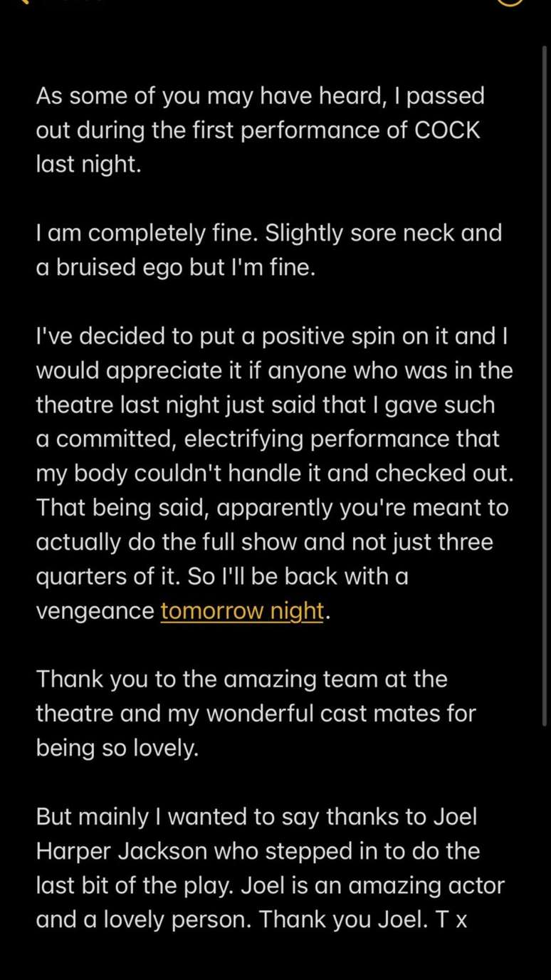Viewport: 551px width, 980px height.
Task: Place cursor at "But mainly I wanted"
Action: [142, 816]
